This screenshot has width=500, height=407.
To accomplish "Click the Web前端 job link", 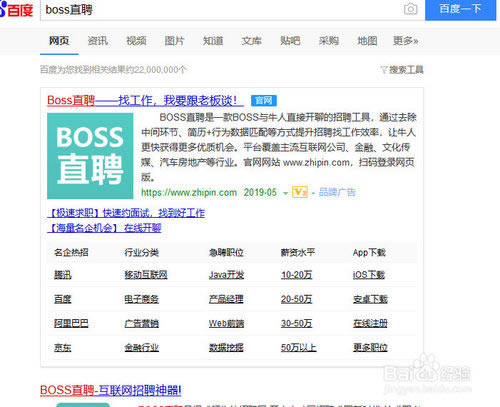I will (x=226, y=324).
